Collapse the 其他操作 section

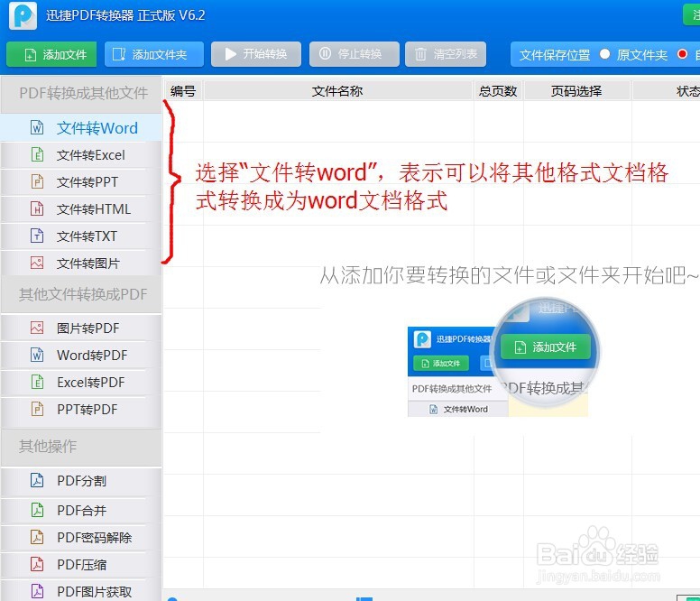(x=81, y=446)
